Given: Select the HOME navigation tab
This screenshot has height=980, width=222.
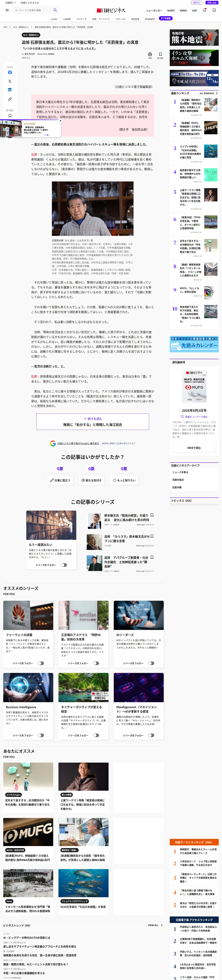Looking at the screenshot, I should (x=54, y=19).
